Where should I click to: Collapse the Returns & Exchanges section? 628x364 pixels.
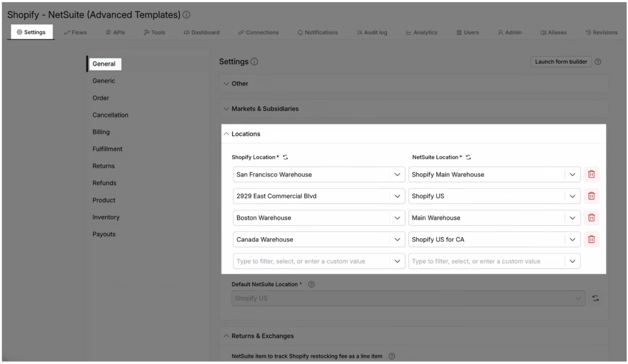[x=414, y=336]
